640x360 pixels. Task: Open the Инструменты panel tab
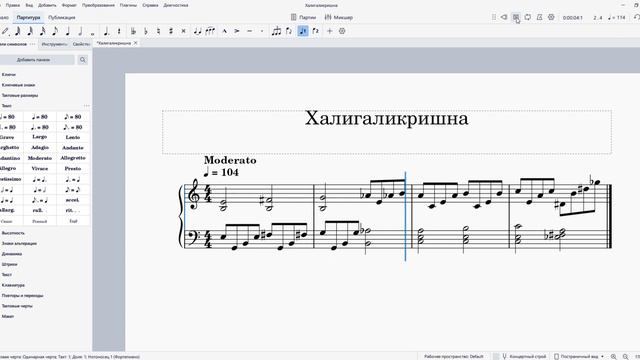click(x=55, y=44)
